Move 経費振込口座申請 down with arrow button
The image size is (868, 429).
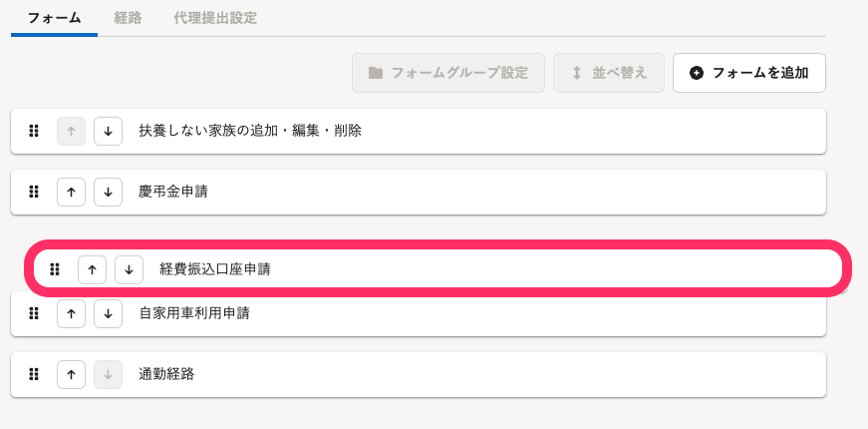[x=129, y=270]
